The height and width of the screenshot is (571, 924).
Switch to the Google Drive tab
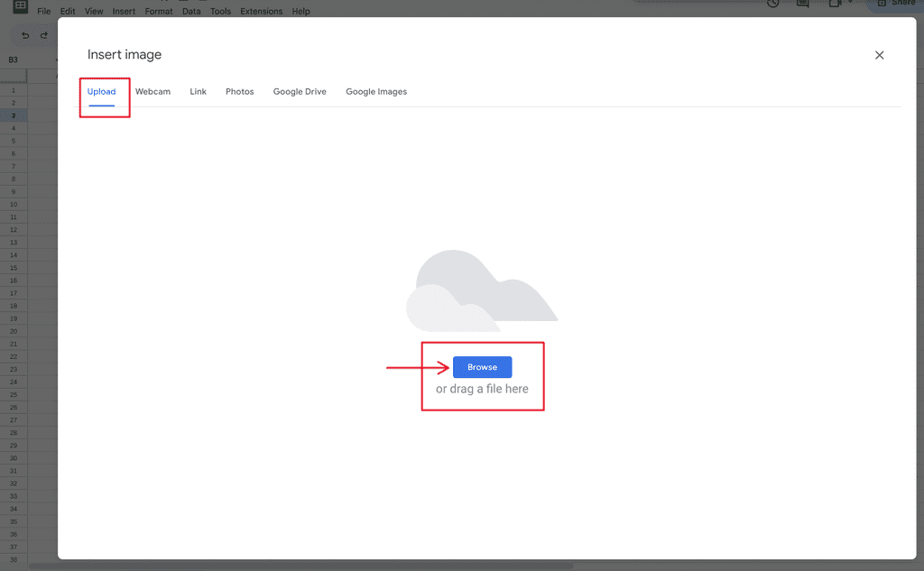(x=300, y=91)
